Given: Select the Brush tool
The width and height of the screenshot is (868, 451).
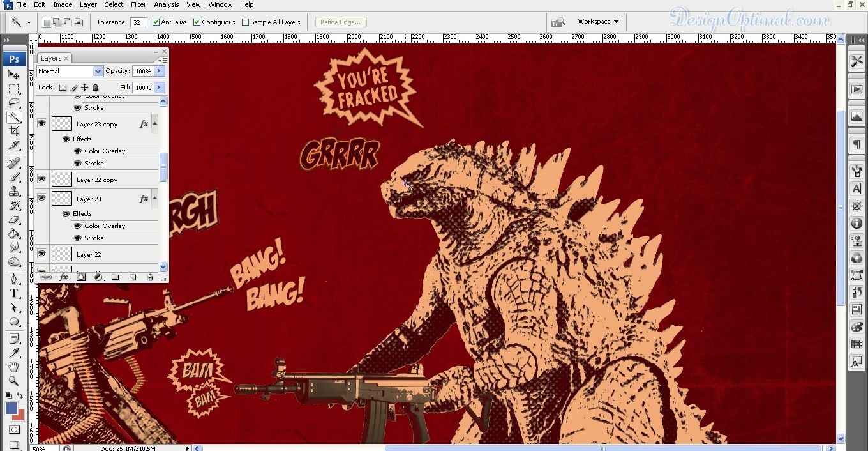Looking at the screenshot, I should coord(14,178).
